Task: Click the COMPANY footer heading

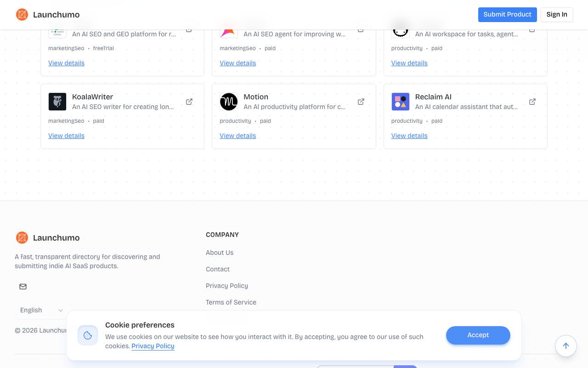Action: pyautogui.click(x=222, y=235)
